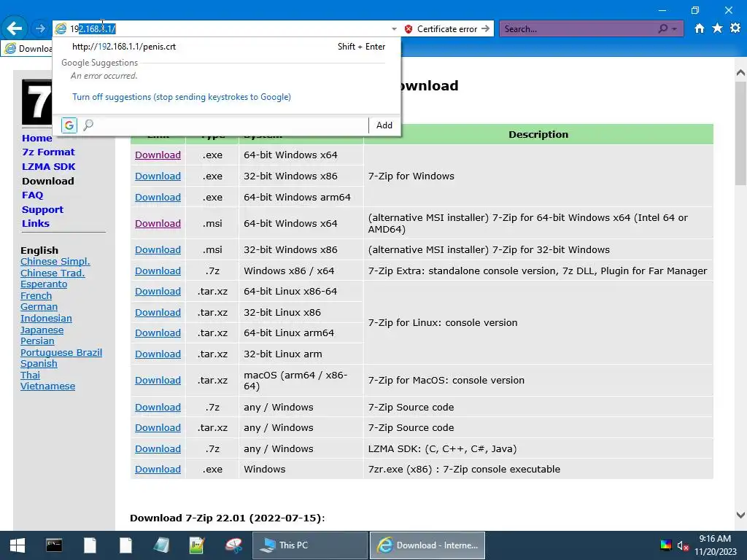The width and height of the screenshot is (747, 560).
Task: Download the 7zr.exe console executable
Action: [158, 470]
